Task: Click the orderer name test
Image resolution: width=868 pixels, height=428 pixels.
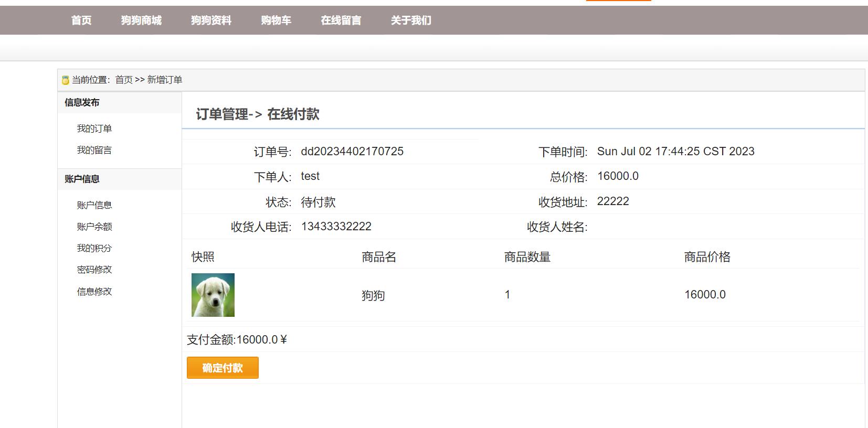Action: pyautogui.click(x=310, y=176)
